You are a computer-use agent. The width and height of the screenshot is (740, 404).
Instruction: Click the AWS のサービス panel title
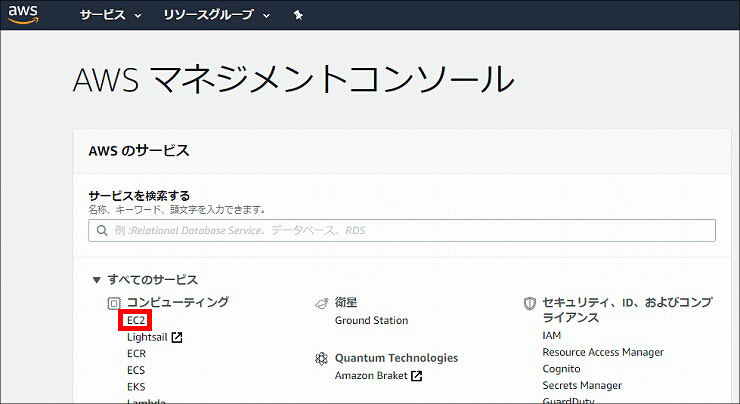click(139, 151)
